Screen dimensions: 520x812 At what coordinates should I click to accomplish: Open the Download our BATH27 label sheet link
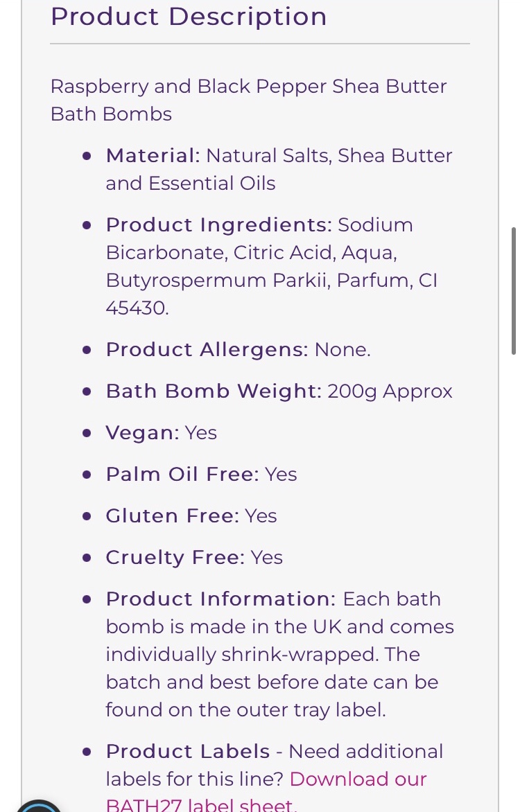coord(358,779)
